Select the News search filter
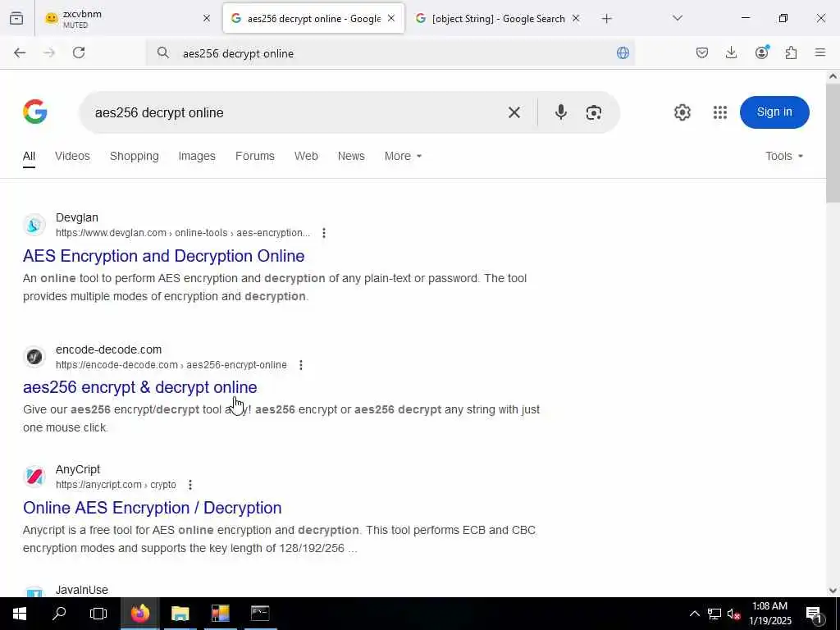The height and width of the screenshot is (630, 840). click(351, 156)
